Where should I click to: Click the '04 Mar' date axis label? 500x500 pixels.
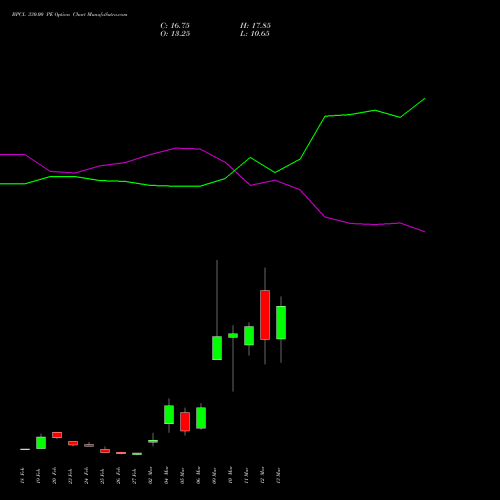[x=167, y=475]
